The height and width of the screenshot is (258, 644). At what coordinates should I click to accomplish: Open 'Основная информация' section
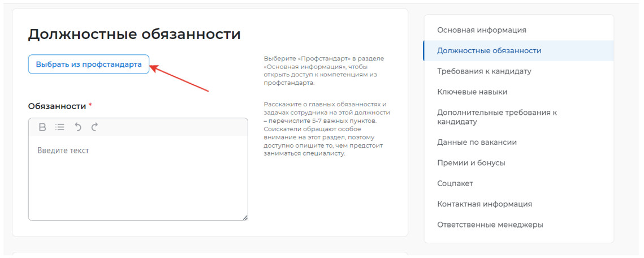(x=481, y=30)
